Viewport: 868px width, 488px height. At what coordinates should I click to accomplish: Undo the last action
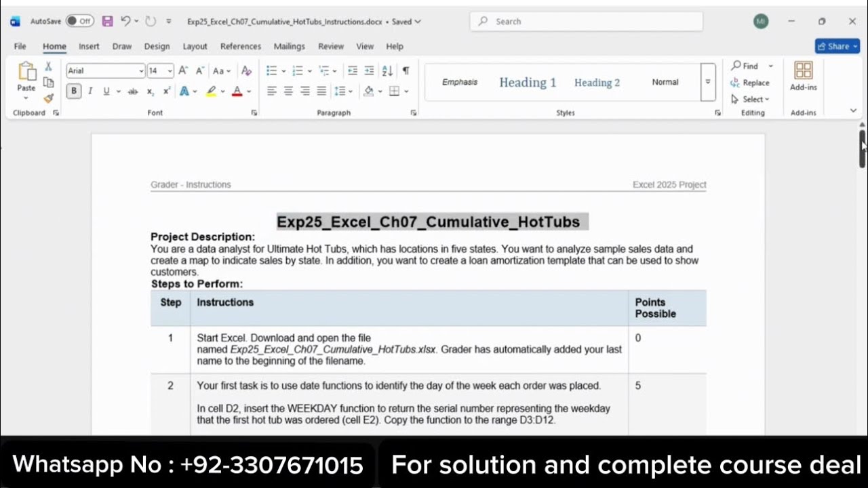click(125, 21)
